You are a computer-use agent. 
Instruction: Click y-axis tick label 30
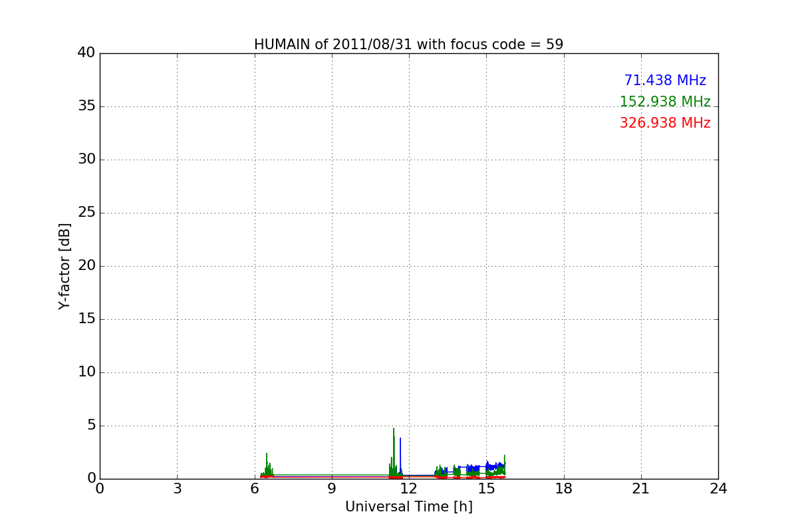[x=86, y=160]
